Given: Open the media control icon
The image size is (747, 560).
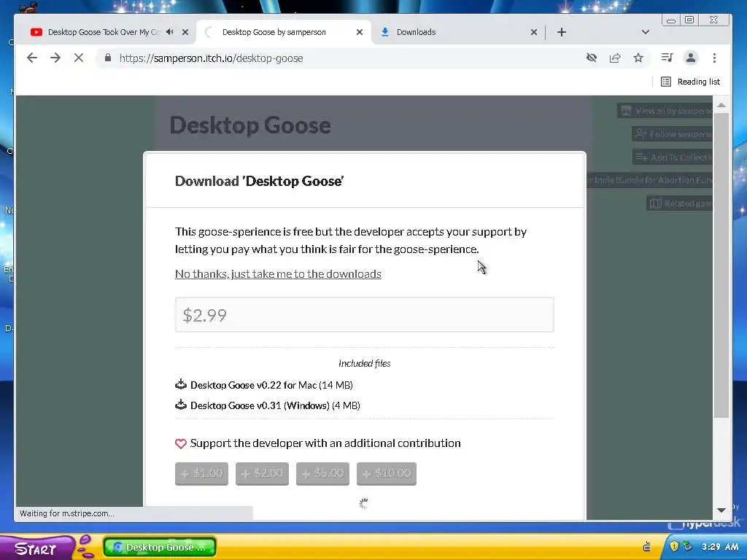Looking at the screenshot, I should pyautogui.click(x=667, y=58).
